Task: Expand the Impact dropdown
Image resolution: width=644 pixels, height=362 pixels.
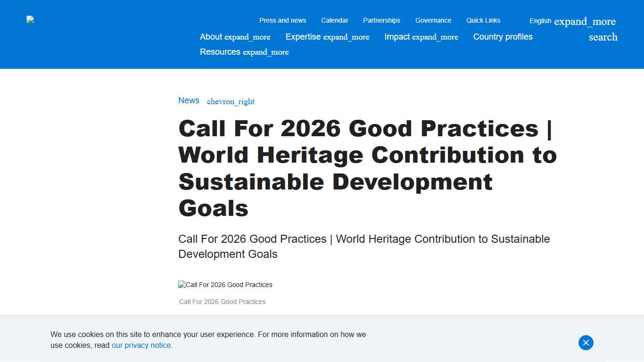Action: tap(397, 37)
